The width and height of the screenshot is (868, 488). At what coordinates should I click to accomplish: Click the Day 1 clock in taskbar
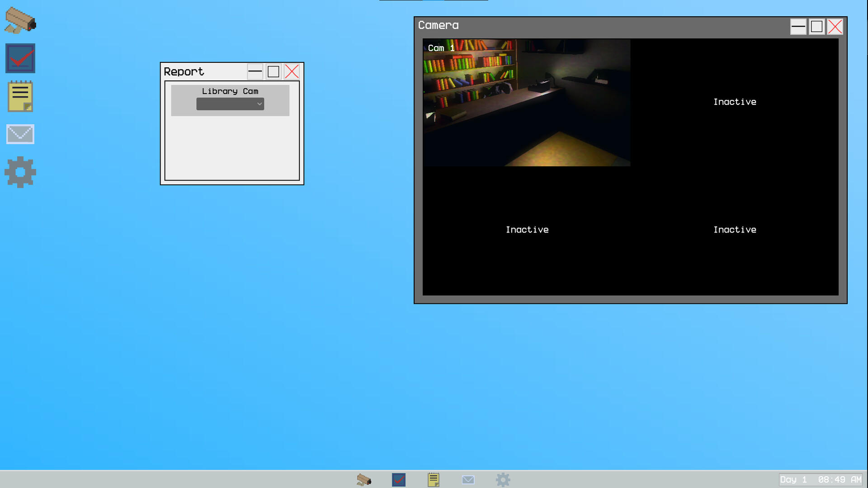pos(820,479)
